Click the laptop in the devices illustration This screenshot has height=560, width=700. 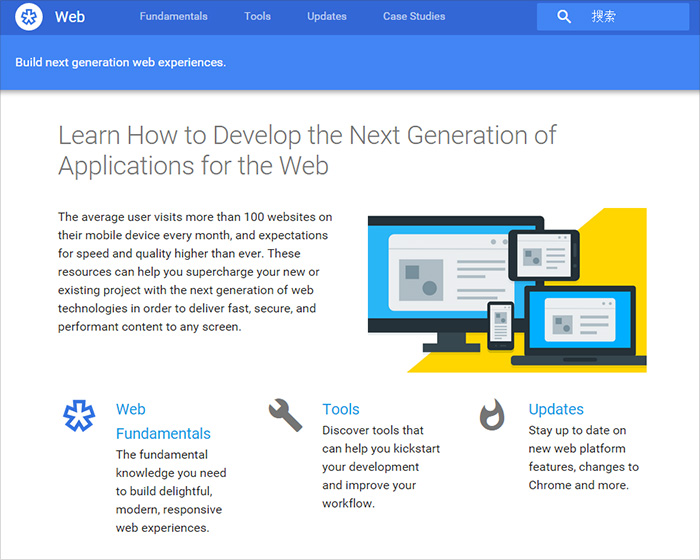(578, 325)
